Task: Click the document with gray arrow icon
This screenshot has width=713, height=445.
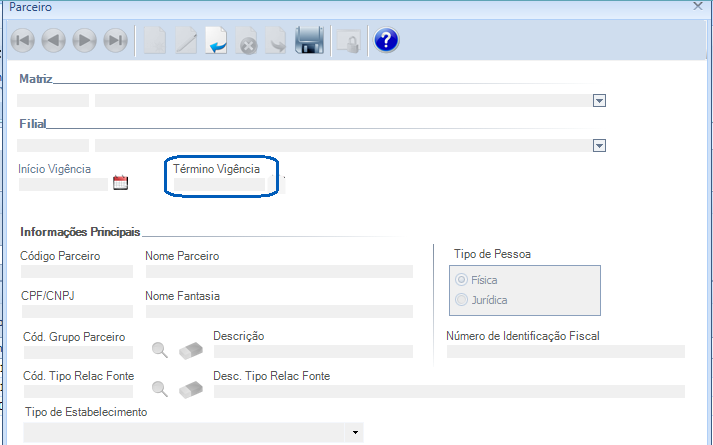Action: click(276, 40)
